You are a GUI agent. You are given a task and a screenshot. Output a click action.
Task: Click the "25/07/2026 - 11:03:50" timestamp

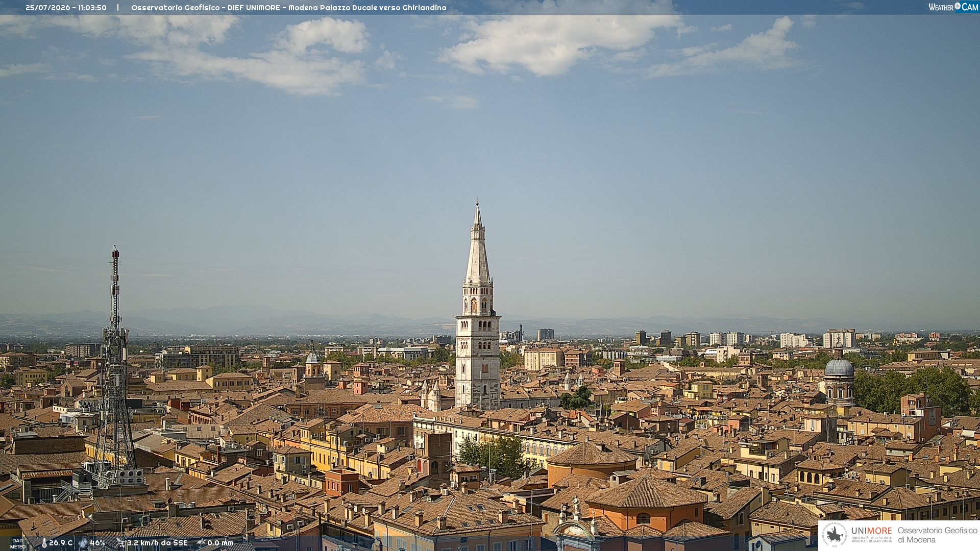66,8
